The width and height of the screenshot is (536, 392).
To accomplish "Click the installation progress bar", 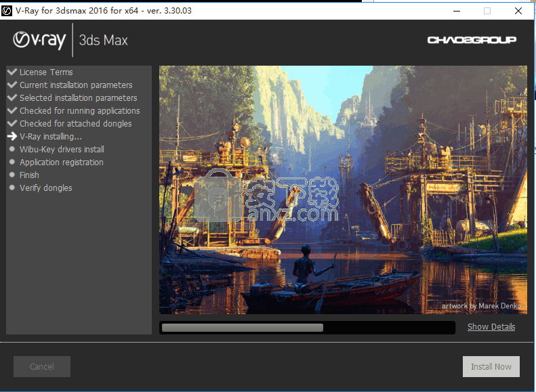I will click(308, 328).
